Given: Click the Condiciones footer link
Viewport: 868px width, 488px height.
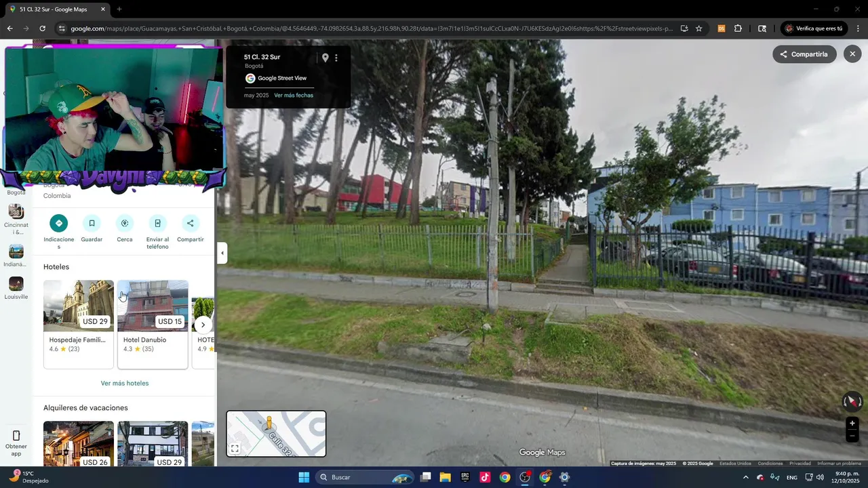Looking at the screenshot, I should tap(770, 464).
